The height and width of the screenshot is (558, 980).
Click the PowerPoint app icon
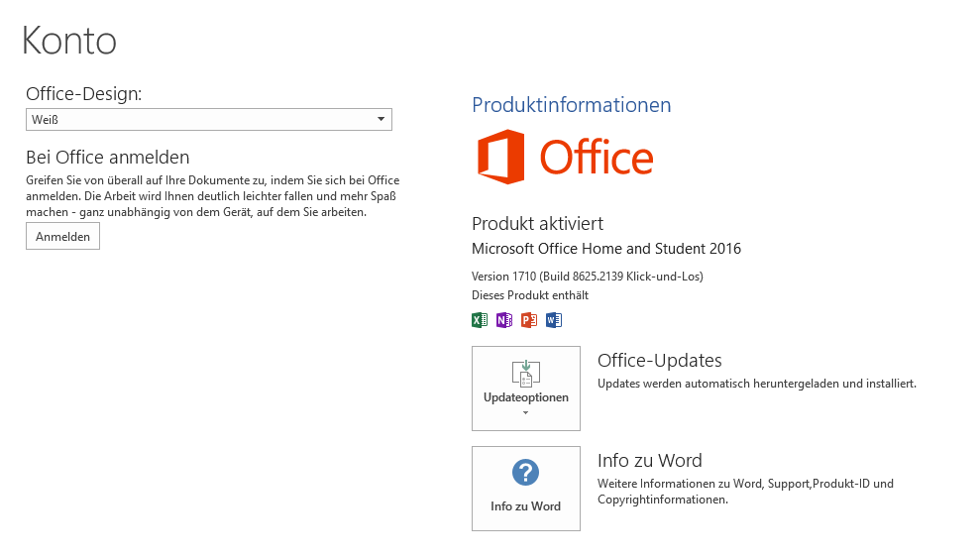[x=529, y=320]
